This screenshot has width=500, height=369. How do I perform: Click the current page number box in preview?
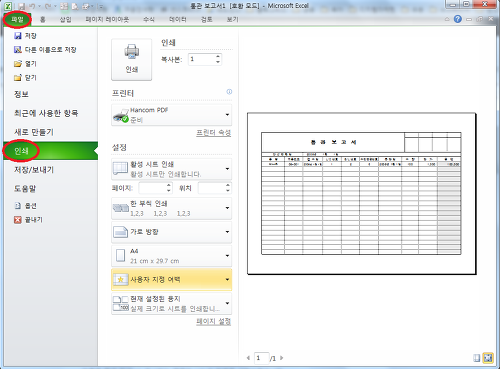261,358
